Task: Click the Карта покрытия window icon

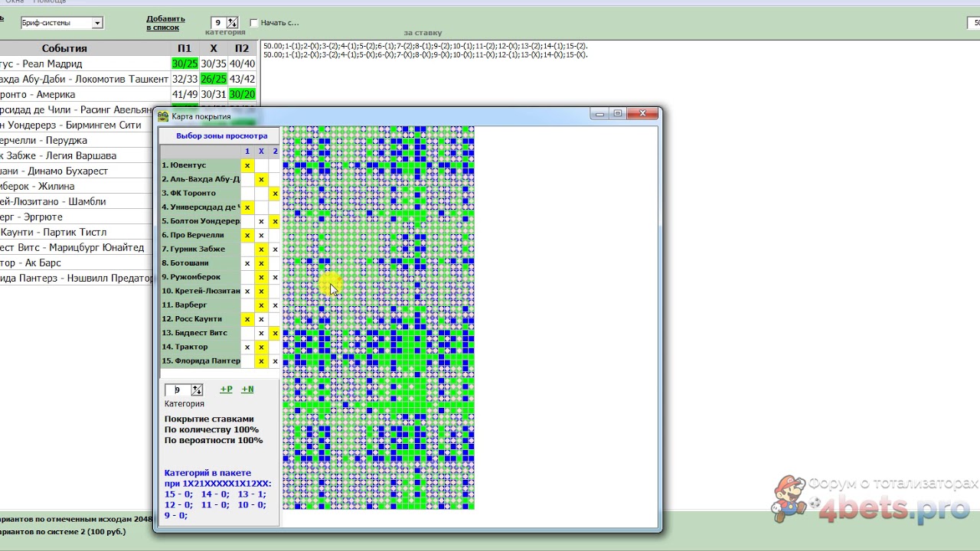Action: point(163,116)
